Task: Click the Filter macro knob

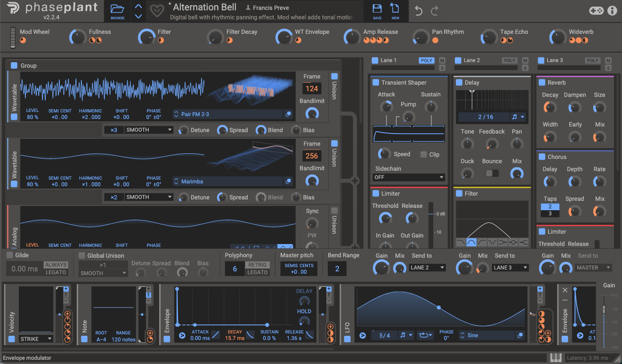Action: (x=147, y=37)
